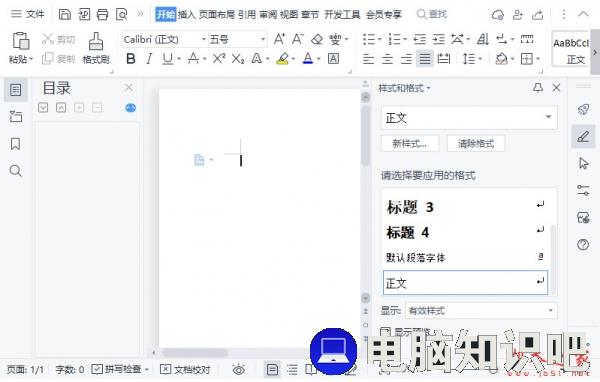
Task: Switch to the 插入 ribbon tab
Action: (x=186, y=15)
